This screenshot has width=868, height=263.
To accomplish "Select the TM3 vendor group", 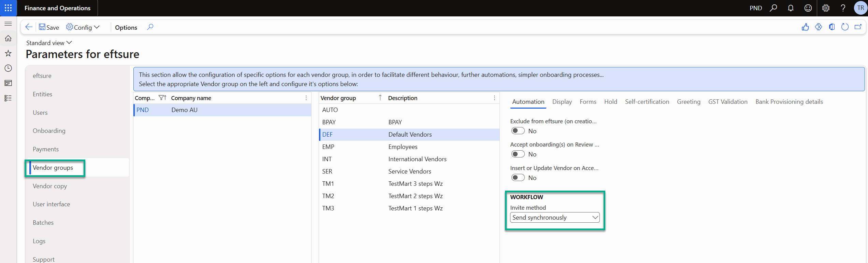I will pos(409,208).
